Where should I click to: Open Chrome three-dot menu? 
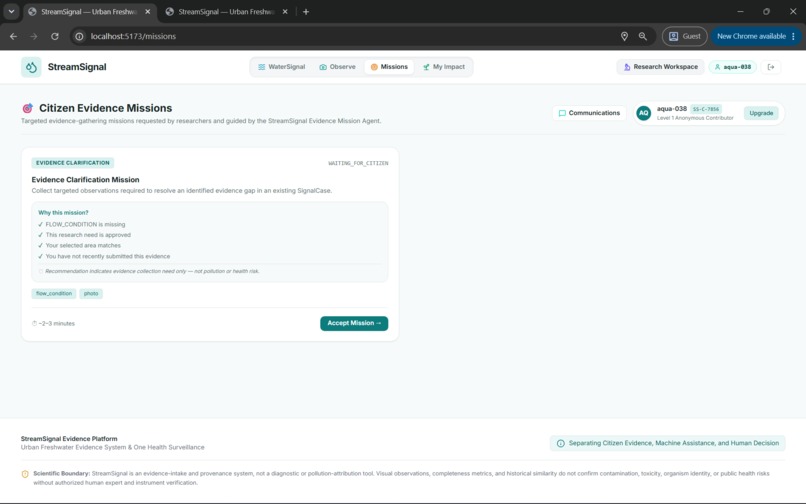pyautogui.click(x=794, y=37)
